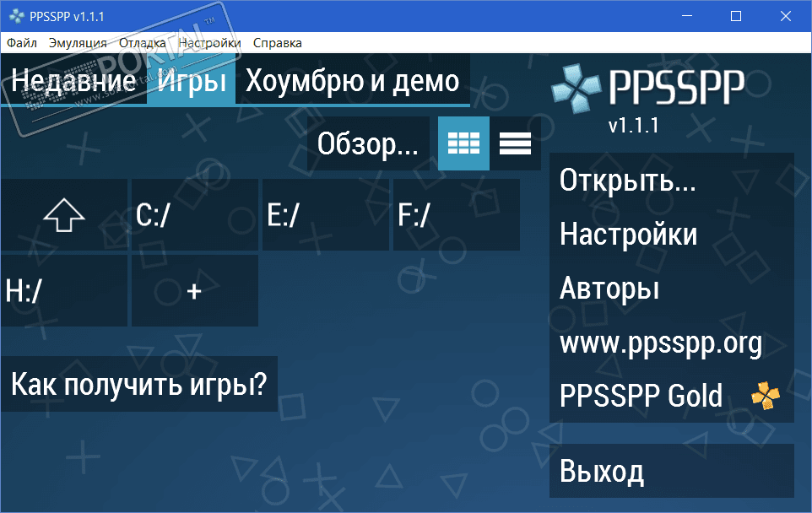Select the Игры tab
The height and width of the screenshot is (513, 812).
(192, 80)
